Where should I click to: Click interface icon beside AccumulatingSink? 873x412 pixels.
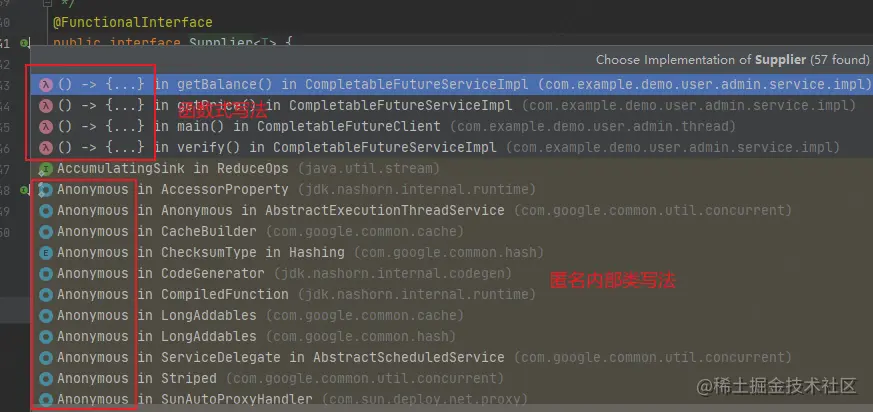46,169
